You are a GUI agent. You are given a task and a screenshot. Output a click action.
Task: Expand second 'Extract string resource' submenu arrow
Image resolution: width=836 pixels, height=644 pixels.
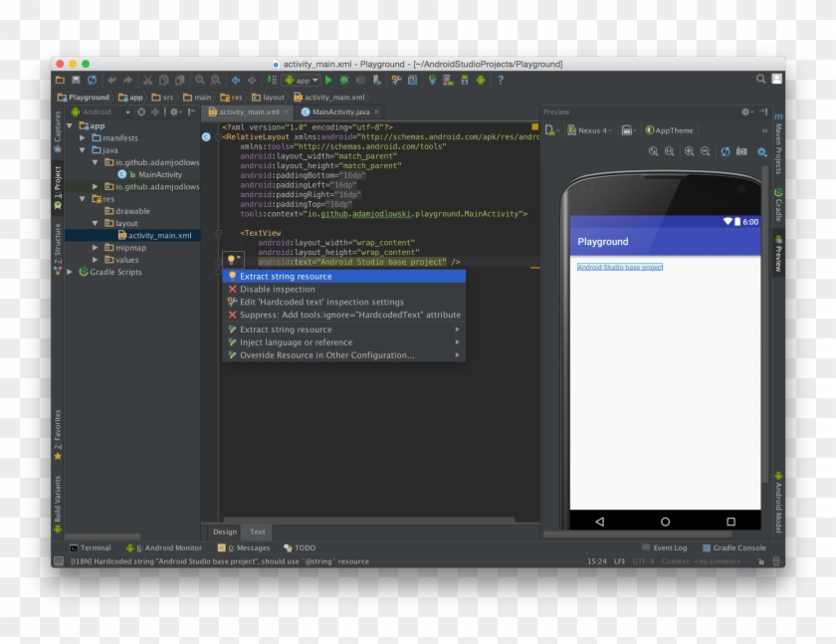tap(457, 329)
